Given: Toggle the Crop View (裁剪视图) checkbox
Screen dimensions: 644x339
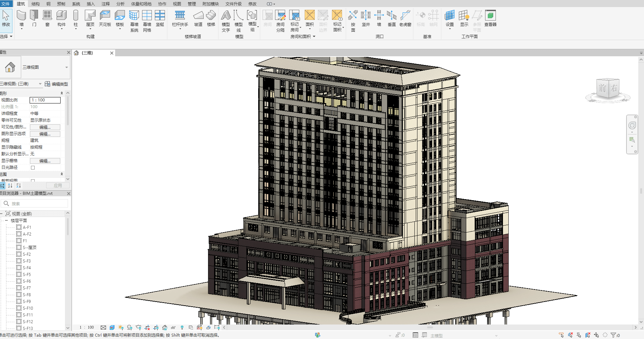Looking at the screenshot, I should pyautogui.click(x=33, y=181).
